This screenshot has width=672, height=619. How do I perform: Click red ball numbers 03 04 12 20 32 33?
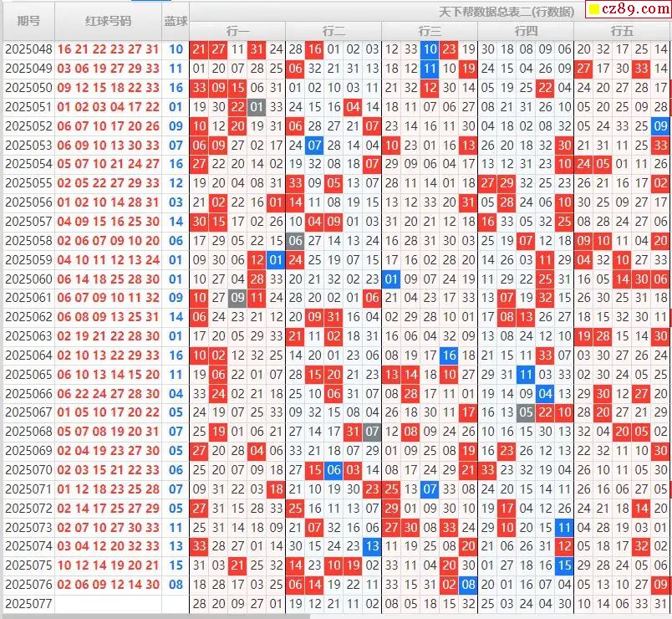point(108,546)
